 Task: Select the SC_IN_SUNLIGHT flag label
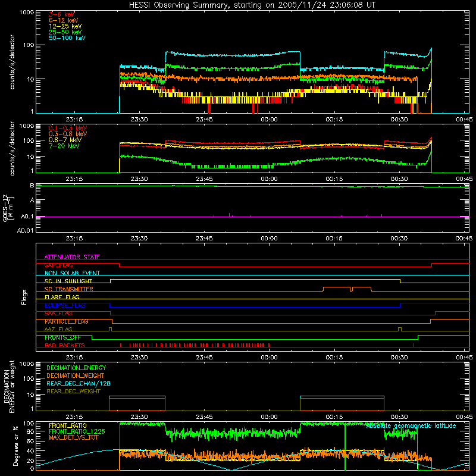point(68,281)
